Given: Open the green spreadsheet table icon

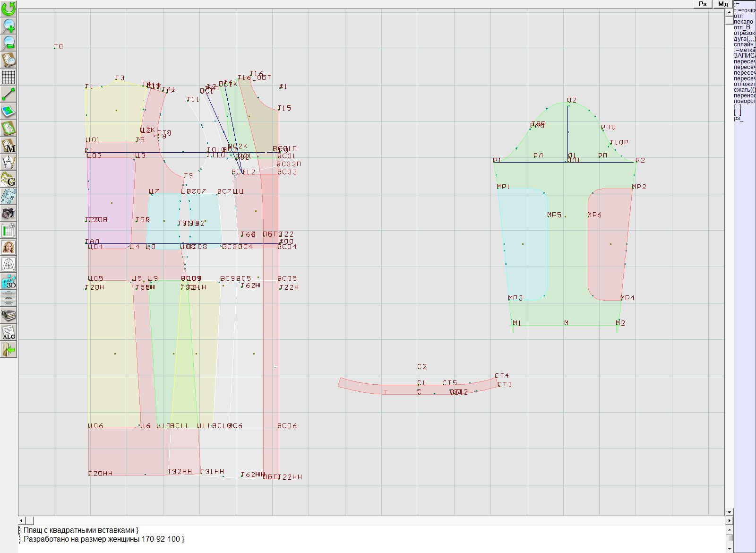Looking at the screenshot, I should pos(9,230).
